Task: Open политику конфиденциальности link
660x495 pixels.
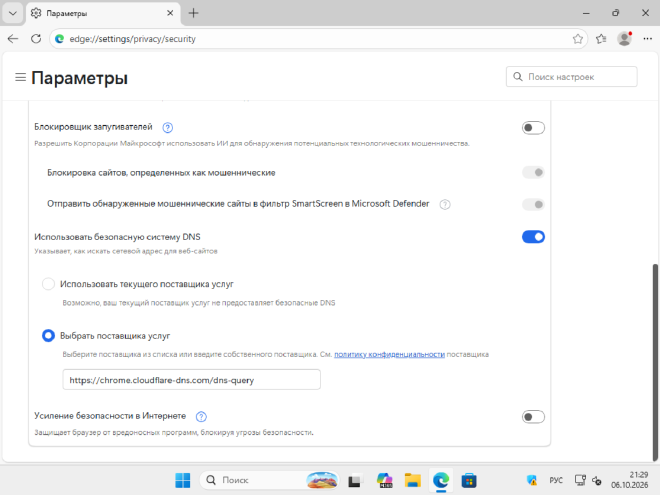Action: coord(389,354)
